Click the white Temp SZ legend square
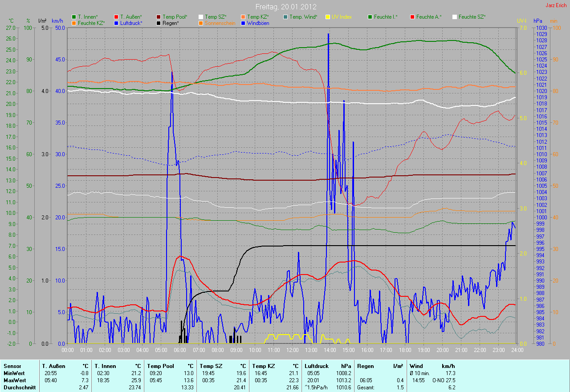The height and width of the screenshot is (392, 570). pyautogui.click(x=201, y=17)
